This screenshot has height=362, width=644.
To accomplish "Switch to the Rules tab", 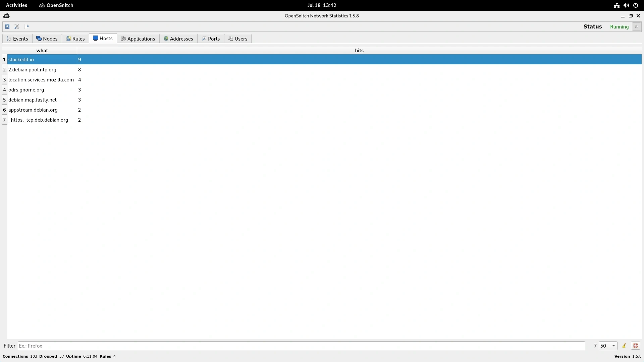I will coord(75,39).
